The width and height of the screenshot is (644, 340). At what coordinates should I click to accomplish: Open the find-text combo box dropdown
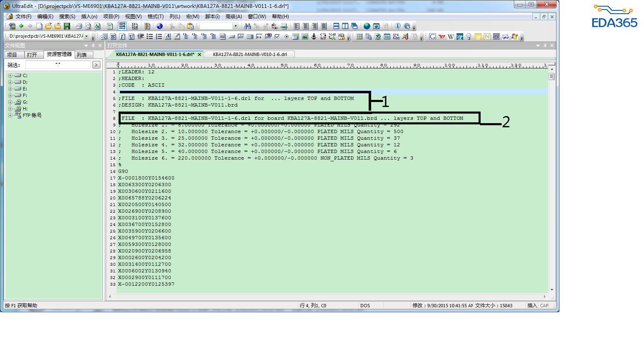point(236,26)
